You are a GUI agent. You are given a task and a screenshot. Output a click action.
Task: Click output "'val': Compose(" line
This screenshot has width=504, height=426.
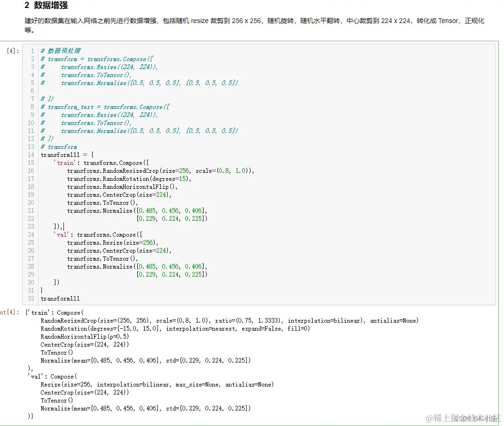click(x=52, y=377)
